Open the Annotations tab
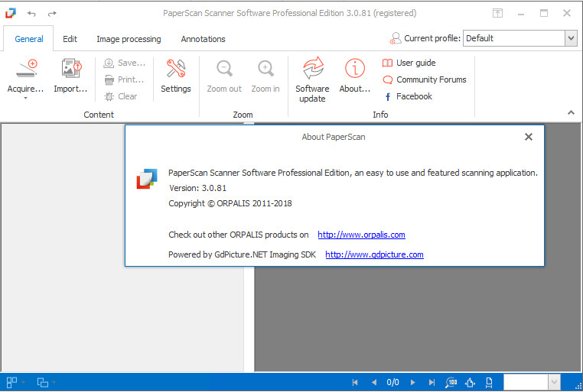 tap(203, 39)
